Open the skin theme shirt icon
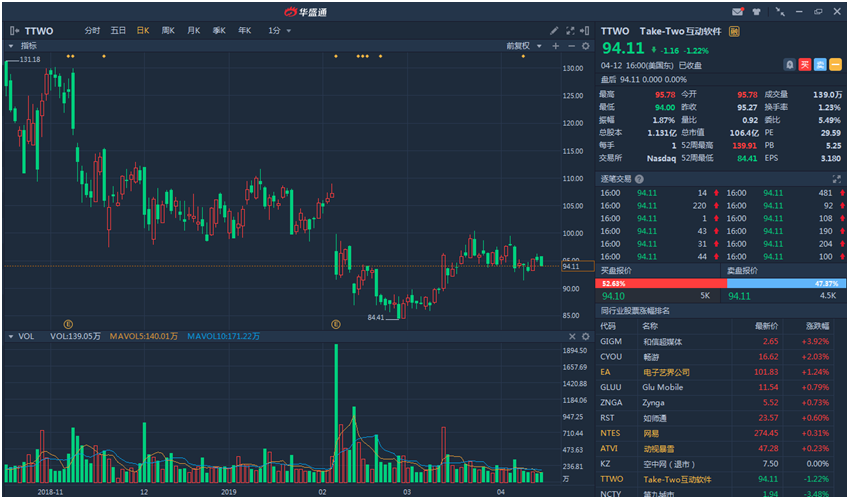This screenshot has width=849, height=499. click(757, 11)
